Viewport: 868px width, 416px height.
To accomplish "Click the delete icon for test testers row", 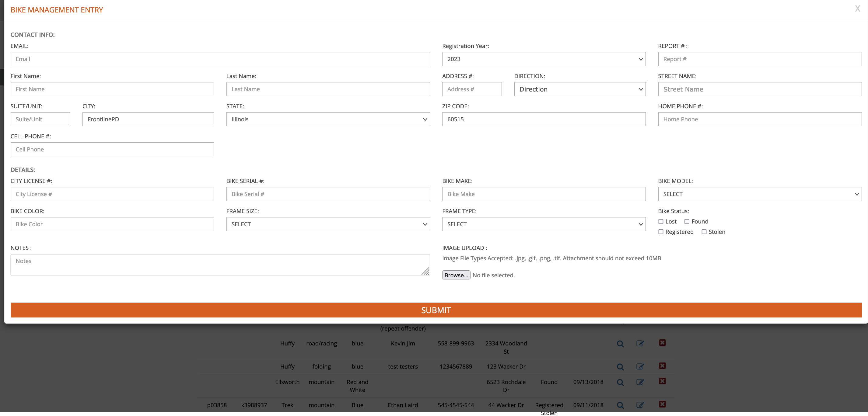I will (x=662, y=366).
